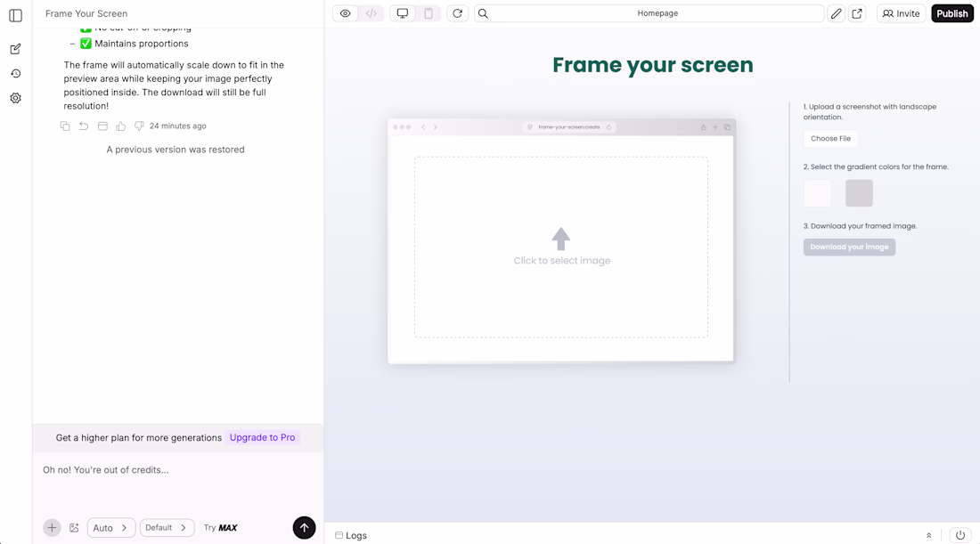980x544 pixels.
Task: Click 'Maintains proportions' list item
Action: point(142,44)
